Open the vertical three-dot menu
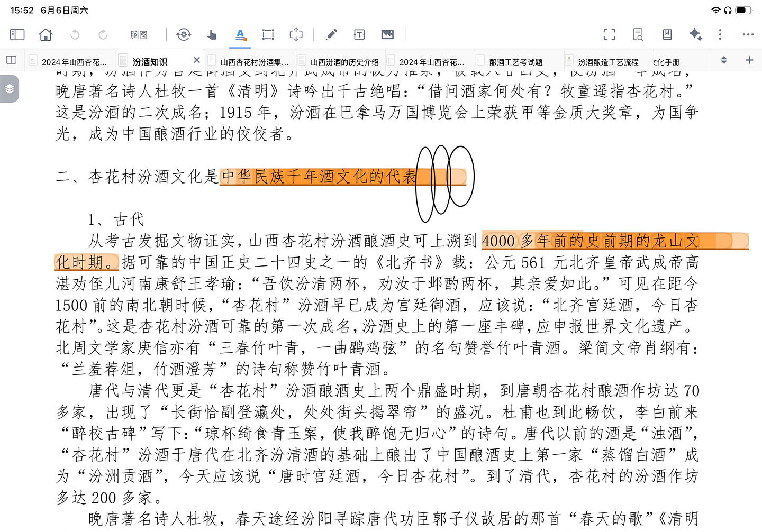 point(720,35)
